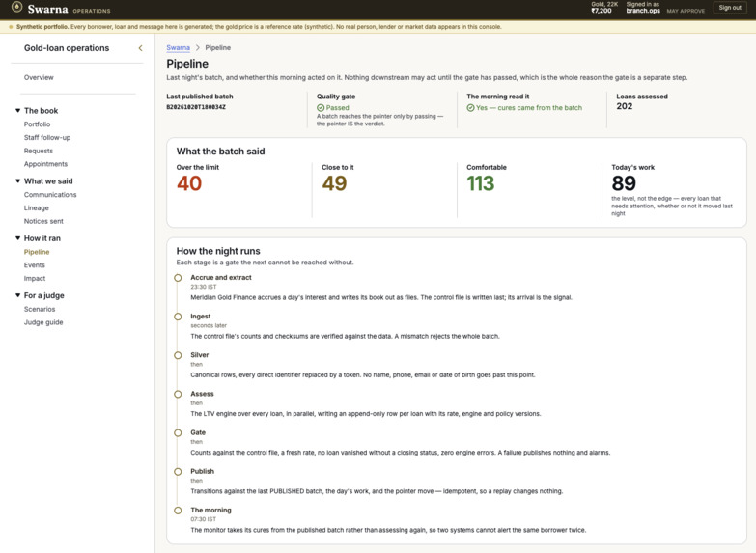Follow the Swarna breadcrumb link
This screenshot has height=553, width=756.
pos(178,47)
